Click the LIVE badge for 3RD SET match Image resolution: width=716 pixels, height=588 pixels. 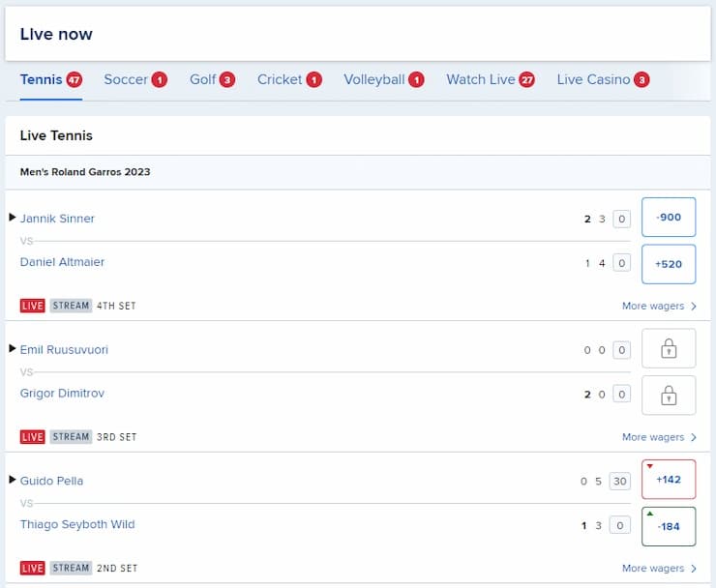pyautogui.click(x=33, y=437)
